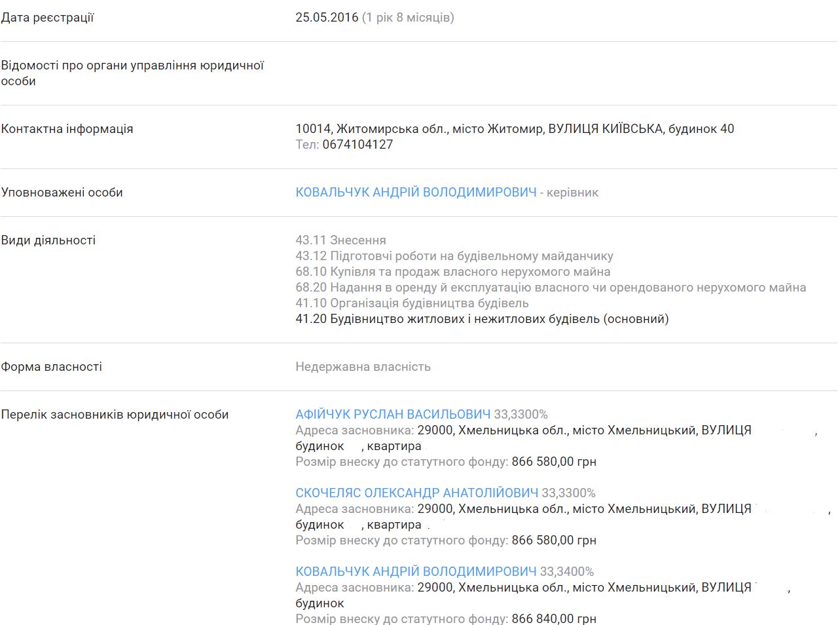Click the registration date 25.05.2016
Screen dimensions: 840x625
(x=327, y=18)
